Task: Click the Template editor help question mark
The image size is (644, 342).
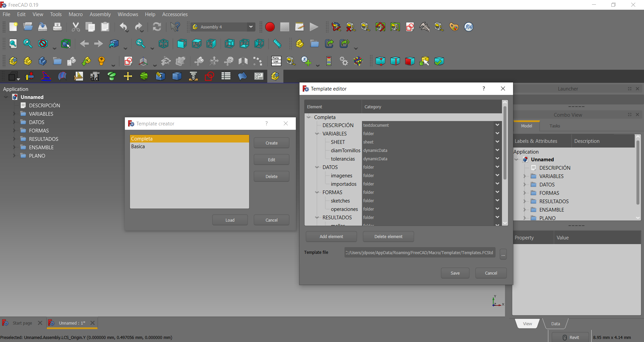Action: [x=484, y=89]
